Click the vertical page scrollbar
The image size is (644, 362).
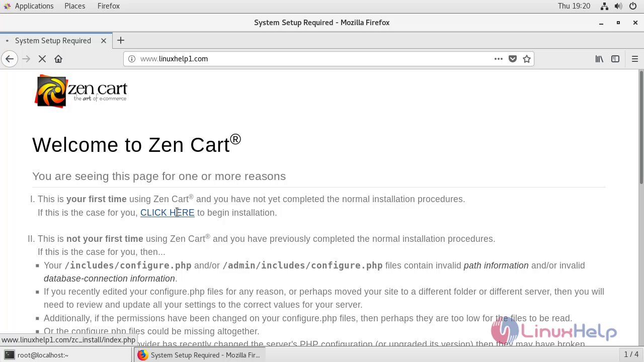click(x=641, y=127)
